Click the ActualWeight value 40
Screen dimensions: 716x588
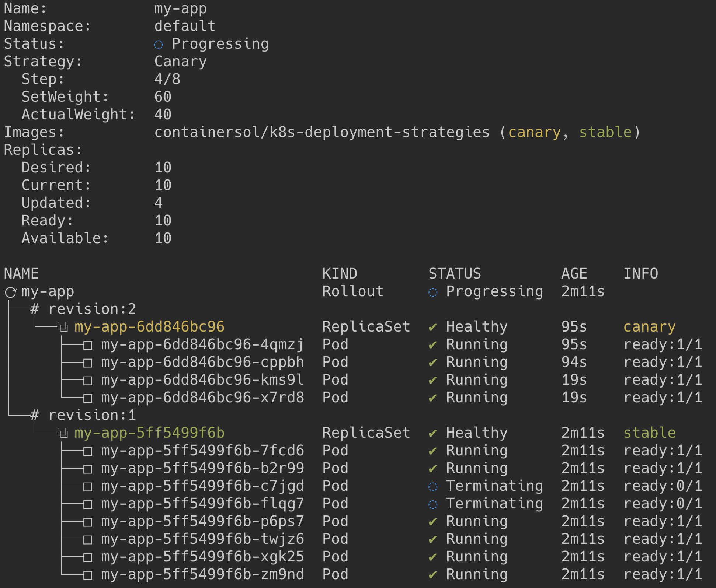163,115
